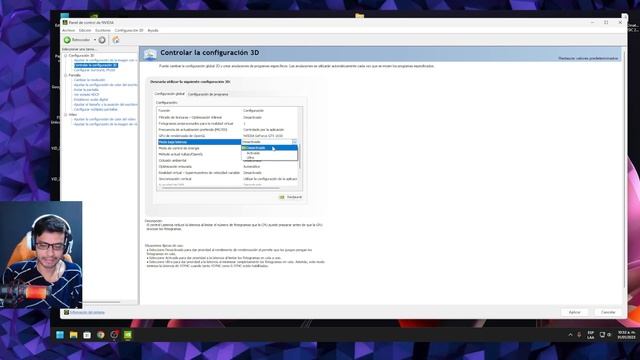
Task: Select Establecer audio digital tree item
Action: tap(91, 100)
